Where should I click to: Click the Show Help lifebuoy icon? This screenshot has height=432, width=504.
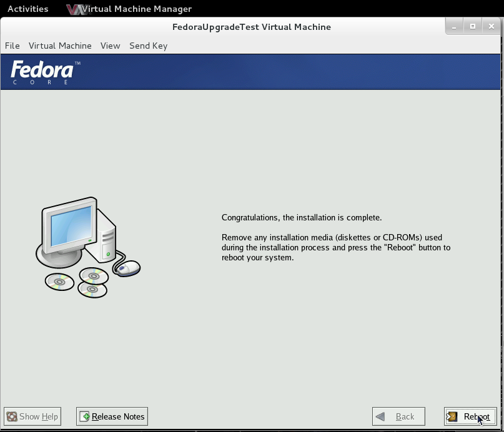pyautogui.click(x=12, y=416)
